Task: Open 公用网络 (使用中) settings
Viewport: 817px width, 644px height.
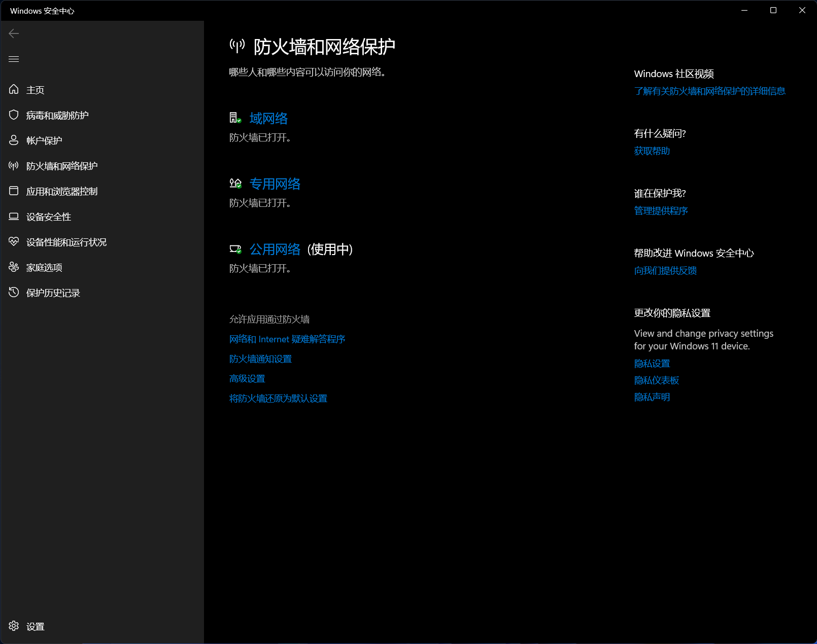Action: [275, 249]
